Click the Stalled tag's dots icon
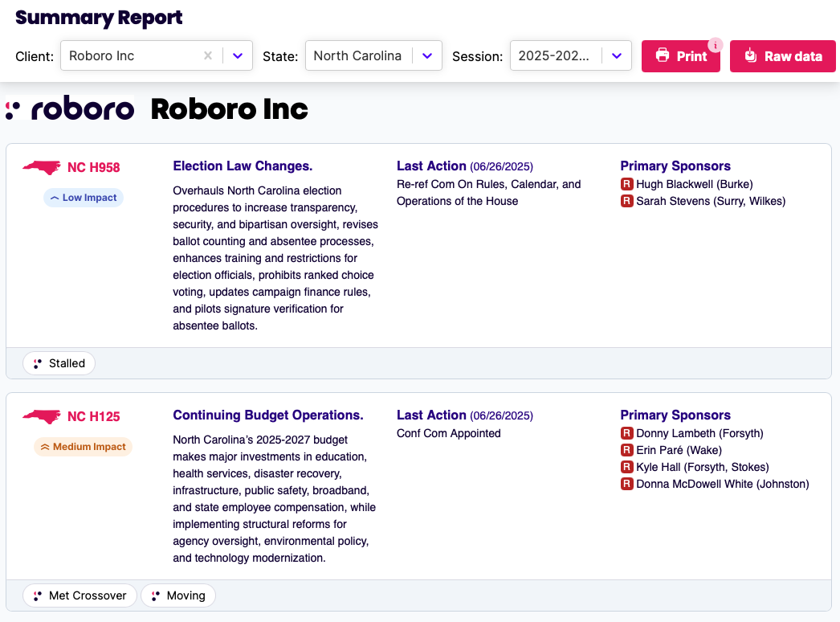The width and height of the screenshot is (840, 622). [x=38, y=363]
